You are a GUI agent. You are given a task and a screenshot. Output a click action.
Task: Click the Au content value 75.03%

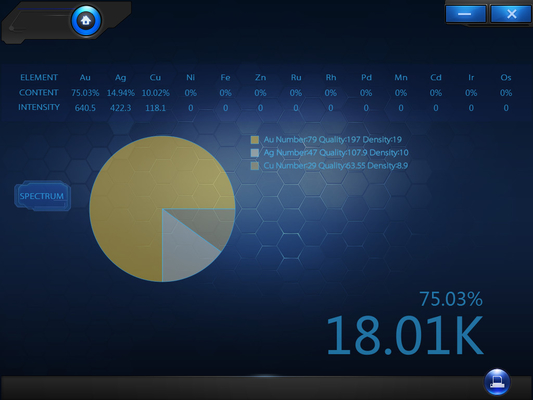click(85, 93)
